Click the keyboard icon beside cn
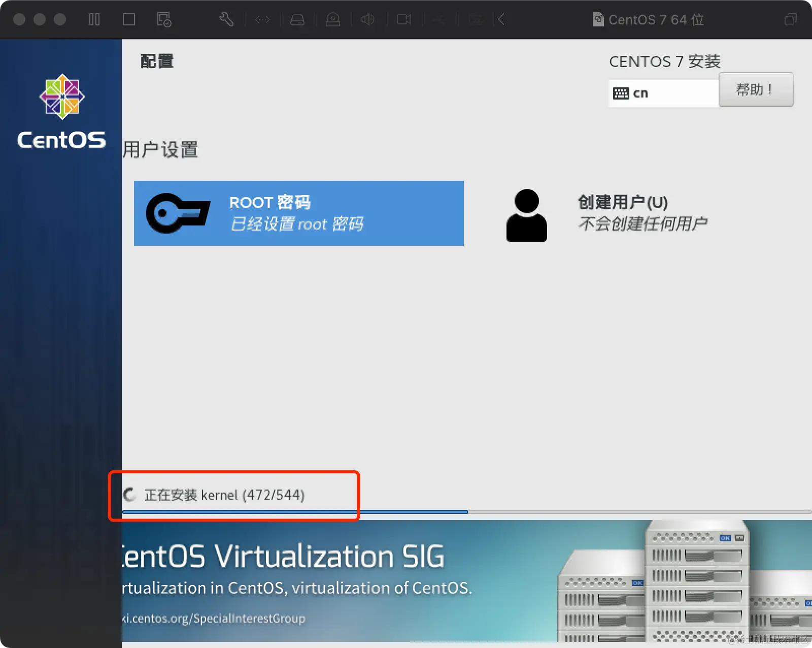812x648 pixels. point(621,93)
